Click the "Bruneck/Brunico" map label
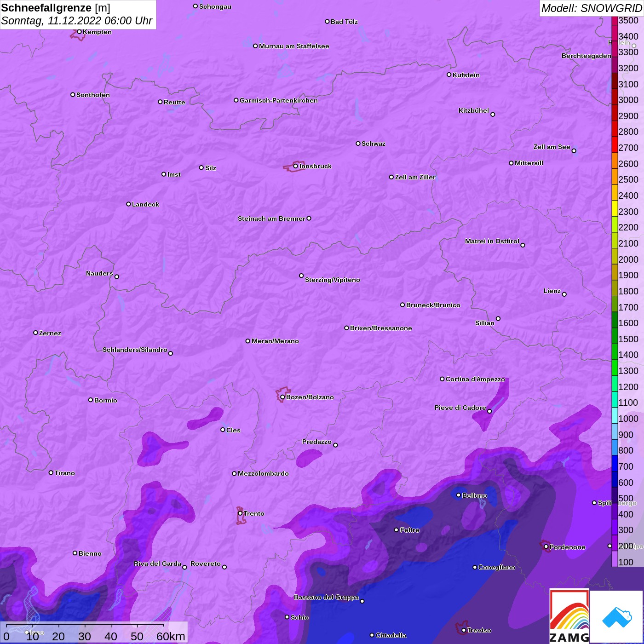 (x=433, y=305)
